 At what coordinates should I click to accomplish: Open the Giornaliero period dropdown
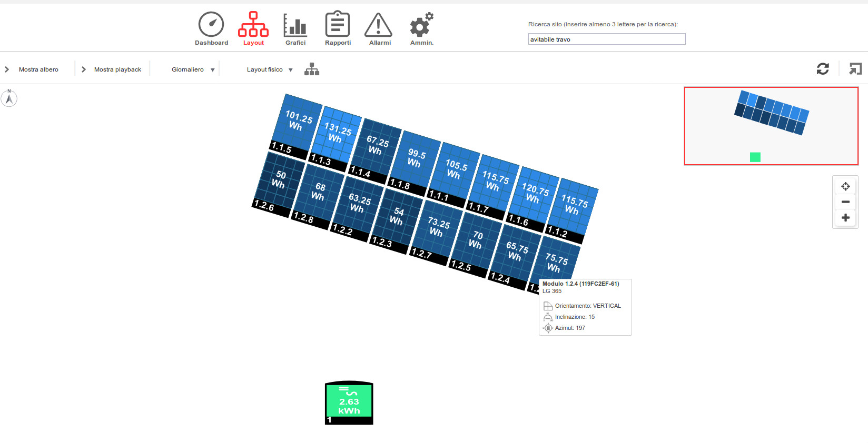point(193,69)
